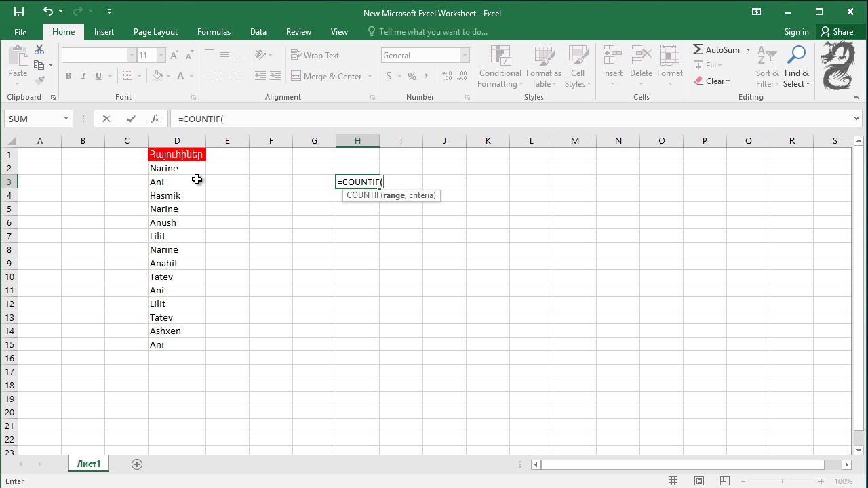Click the Undo arrow icon

click(x=47, y=12)
